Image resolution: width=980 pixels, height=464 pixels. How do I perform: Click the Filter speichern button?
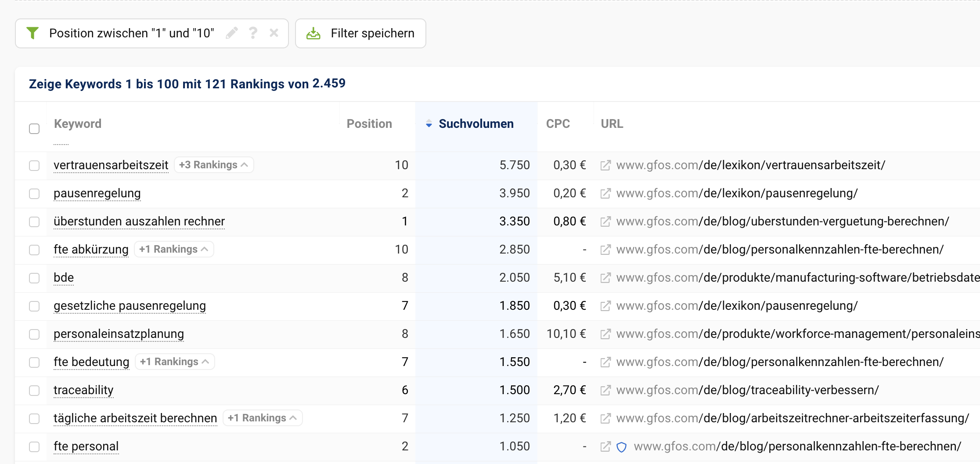[360, 33]
